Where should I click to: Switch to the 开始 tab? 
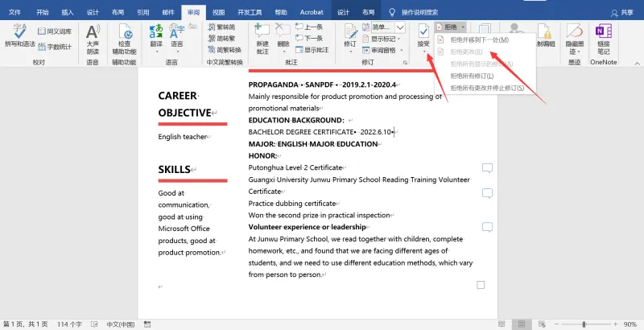point(43,12)
